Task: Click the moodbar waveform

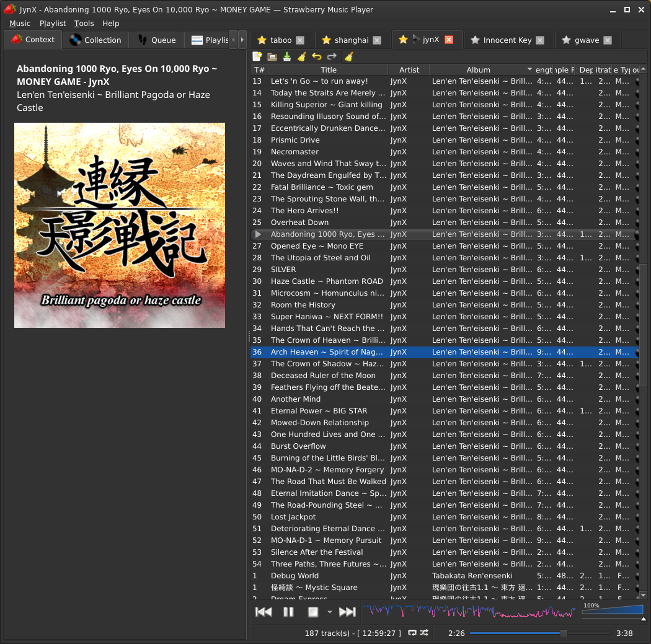Action: [469, 611]
